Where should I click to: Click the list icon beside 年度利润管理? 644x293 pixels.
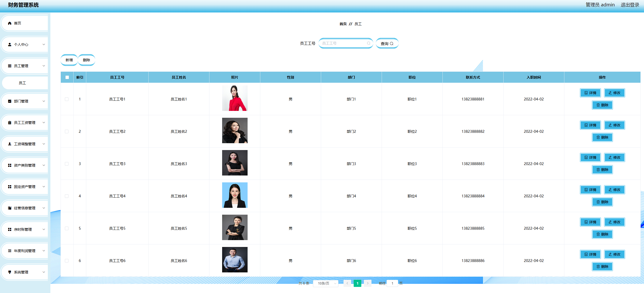tap(10, 251)
